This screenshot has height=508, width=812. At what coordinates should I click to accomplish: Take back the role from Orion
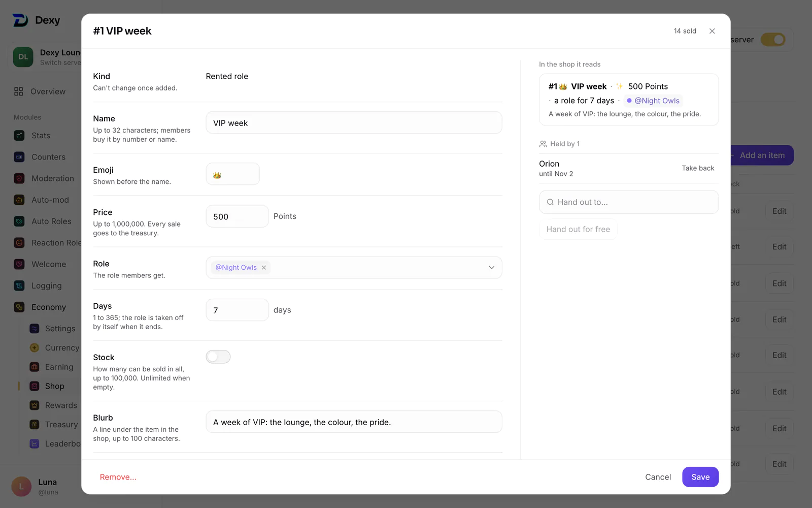pos(698,168)
